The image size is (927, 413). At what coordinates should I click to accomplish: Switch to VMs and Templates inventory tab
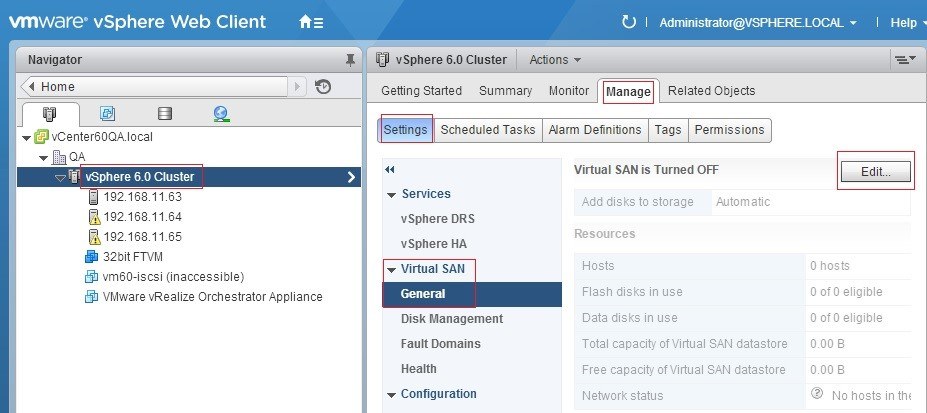coord(108,113)
